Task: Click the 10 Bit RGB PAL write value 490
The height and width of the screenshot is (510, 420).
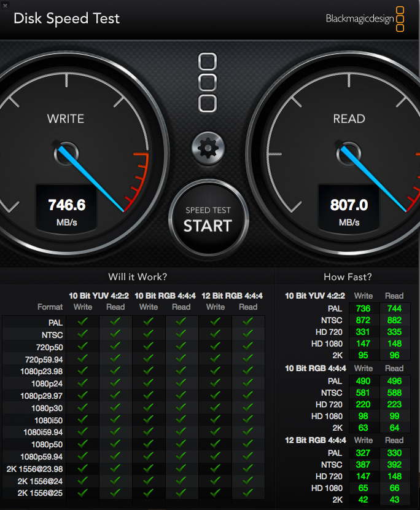Action: pos(363,381)
